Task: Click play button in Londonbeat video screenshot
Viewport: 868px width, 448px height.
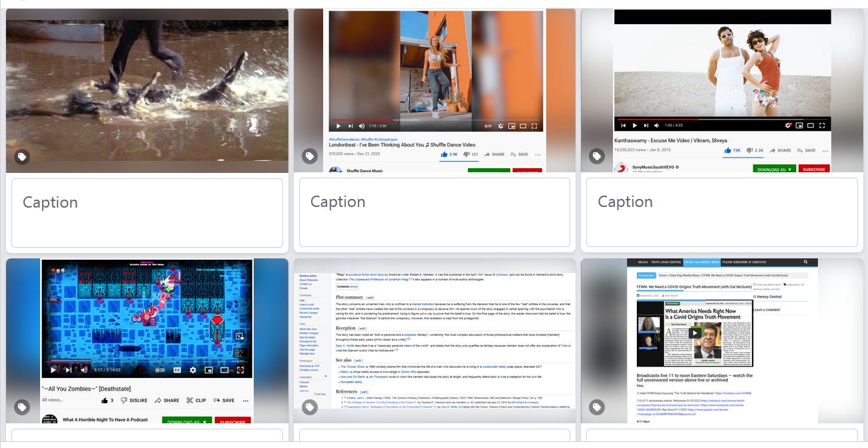Action: 339,126
